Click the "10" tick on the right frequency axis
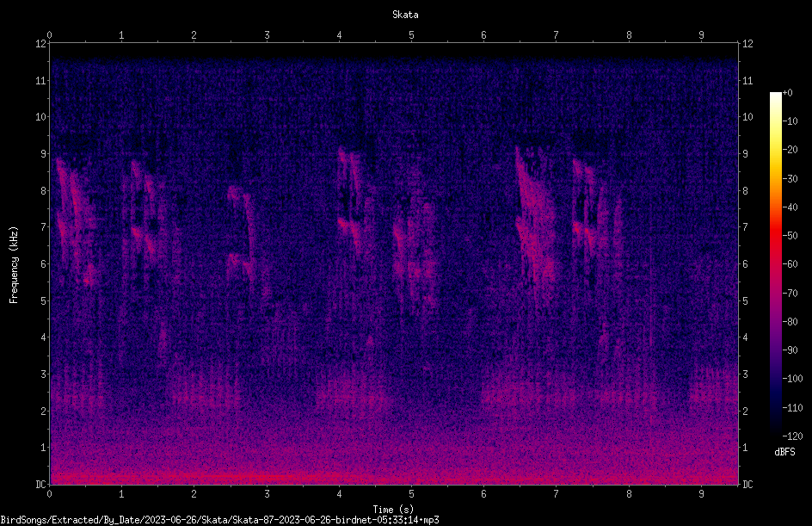This screenshot has height=526, width=812. pos(747,117)
